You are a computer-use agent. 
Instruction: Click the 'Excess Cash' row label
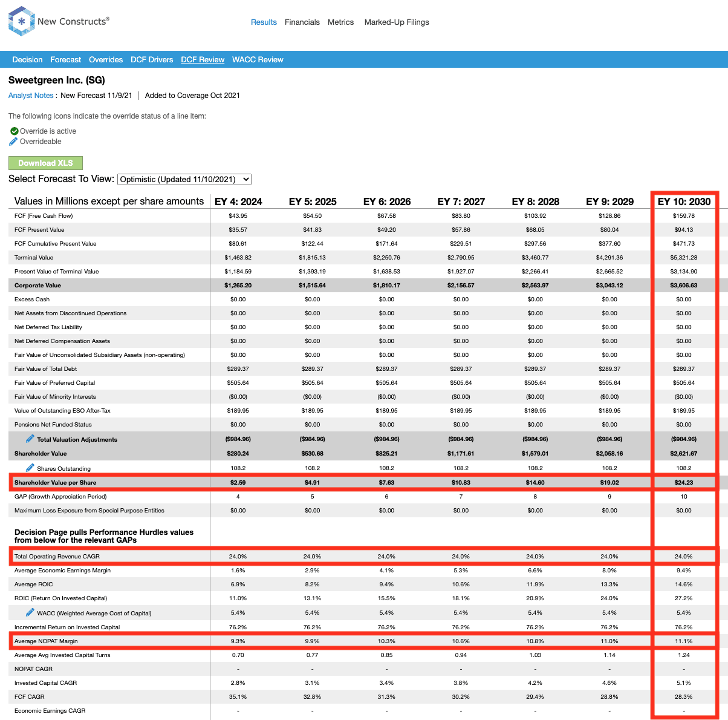click(x=32, y=299)
